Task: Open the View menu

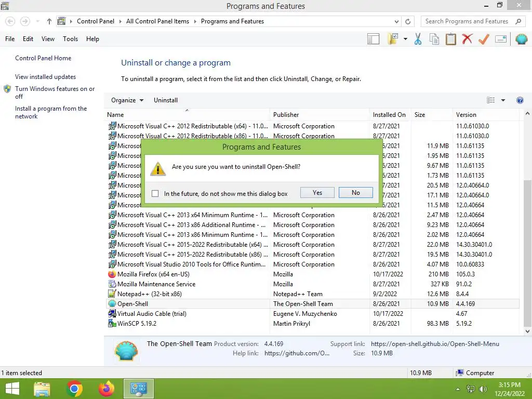Action: pos(48,39)
